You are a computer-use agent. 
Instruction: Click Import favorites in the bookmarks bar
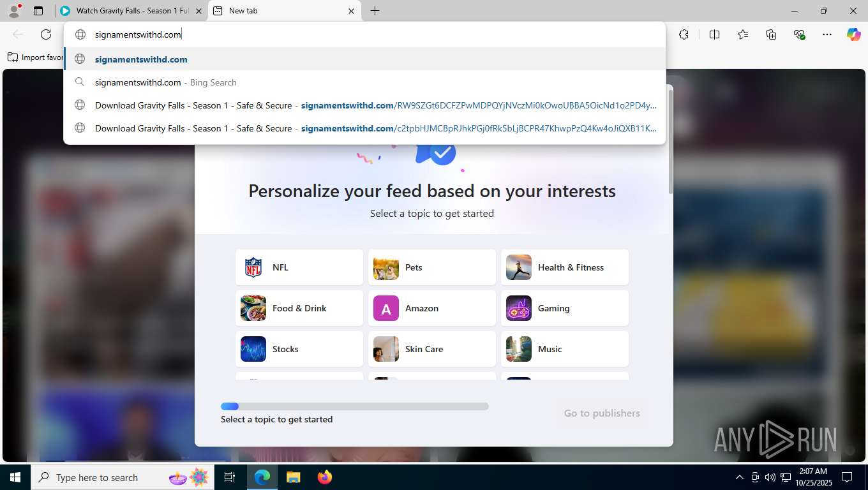click(x=35, y=57)
